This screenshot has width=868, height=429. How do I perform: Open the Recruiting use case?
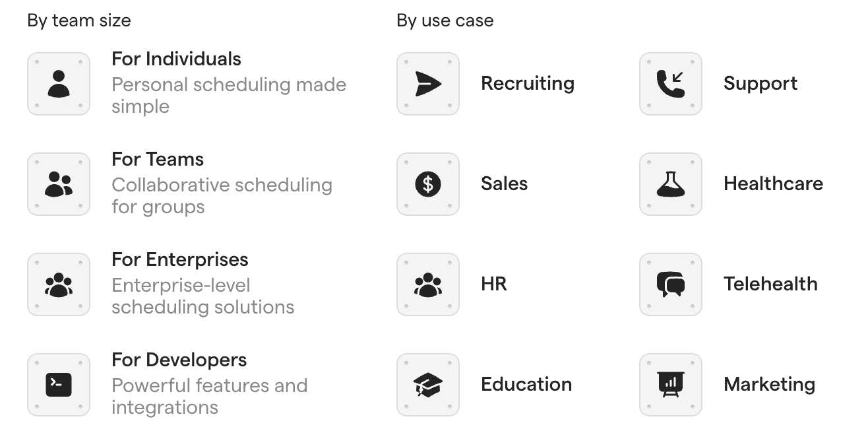[x=528, y=84]
